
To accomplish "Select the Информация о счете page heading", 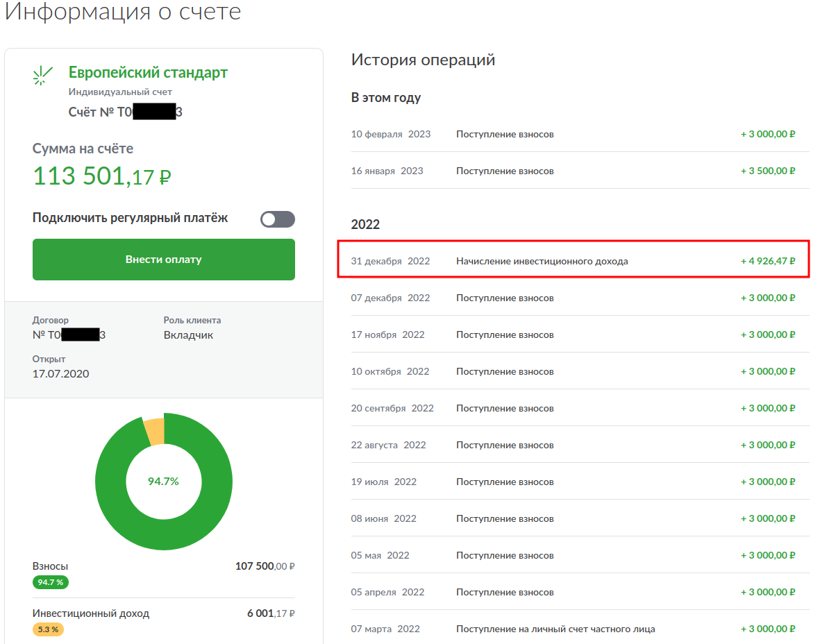I will point(123,12).
